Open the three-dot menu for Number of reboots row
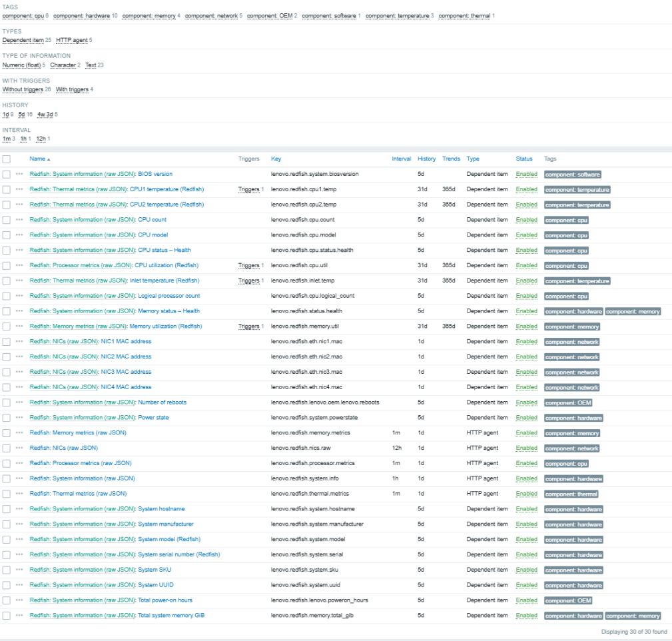Viewport: 672px width, 641px height. point(19,402)
